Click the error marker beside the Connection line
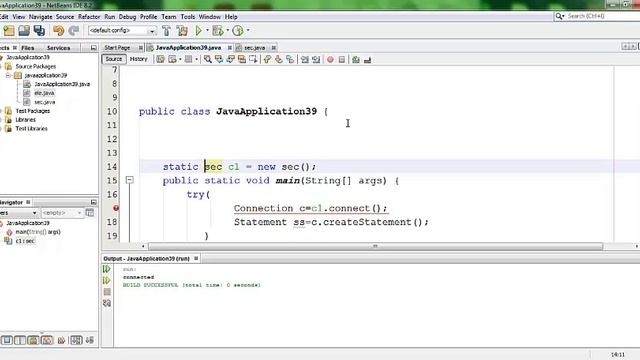Viewport: 640px width, 360px height. click(x=116, y=208)
